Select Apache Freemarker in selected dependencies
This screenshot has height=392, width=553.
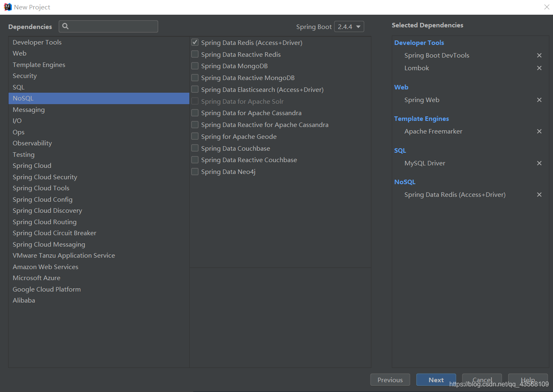(x=433, y=131)
